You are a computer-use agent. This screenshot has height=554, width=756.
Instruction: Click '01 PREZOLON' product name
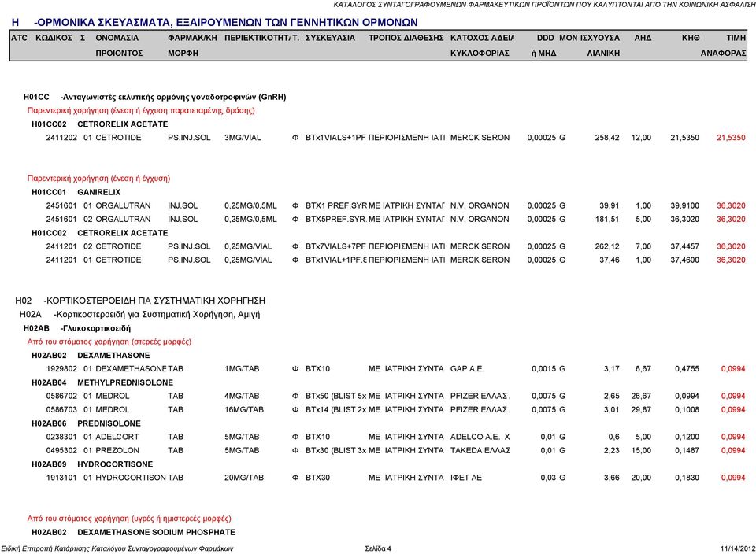(x=111, y=450)
